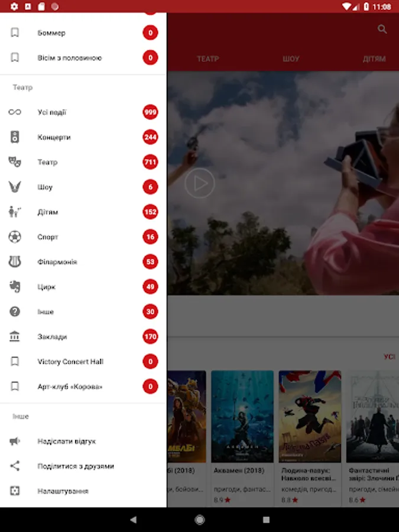Tap the Налаштування settings icon
Viewport: 399px width, 532px height.
click(15, 491)
